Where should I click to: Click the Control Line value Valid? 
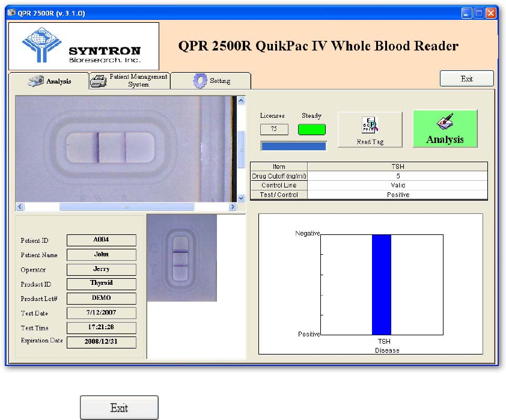click(x=398, y=185)
